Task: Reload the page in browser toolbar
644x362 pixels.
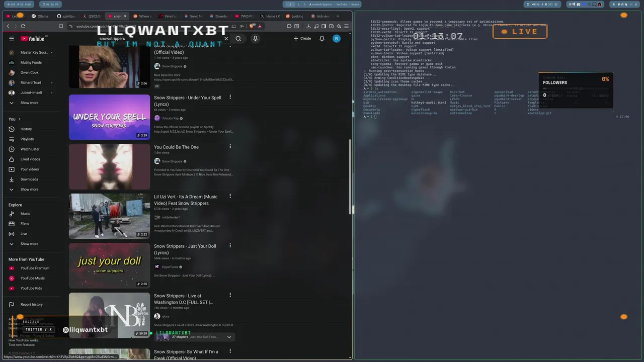Action: click(23, 26)
